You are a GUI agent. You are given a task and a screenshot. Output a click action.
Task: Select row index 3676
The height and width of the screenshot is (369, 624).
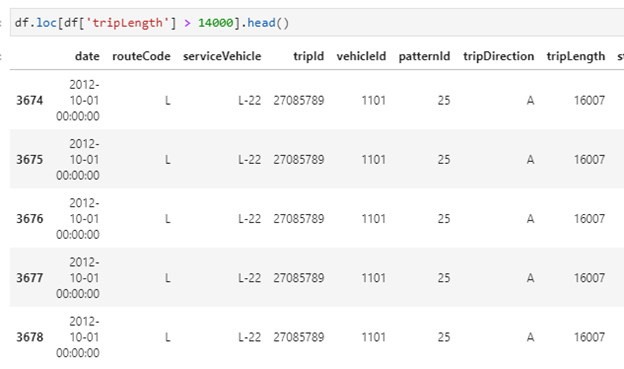coord(29,219)
